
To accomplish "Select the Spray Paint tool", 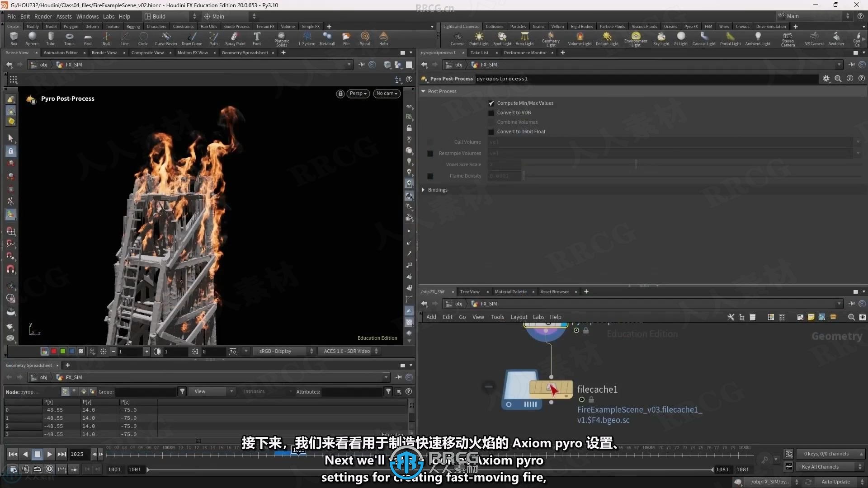I will (235, 38).
